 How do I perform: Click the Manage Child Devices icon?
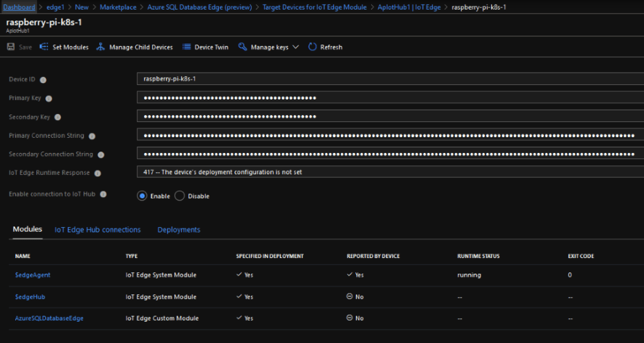(x=101, y=47)
